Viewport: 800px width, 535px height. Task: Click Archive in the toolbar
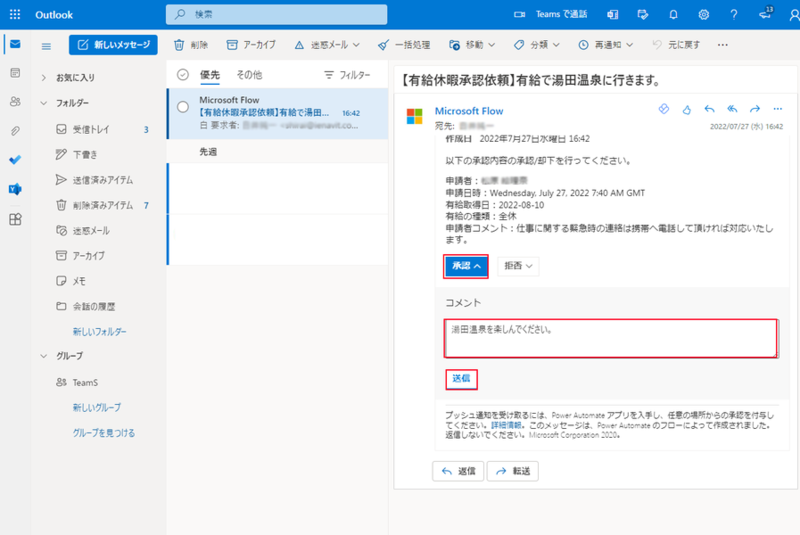coord(251,45)
